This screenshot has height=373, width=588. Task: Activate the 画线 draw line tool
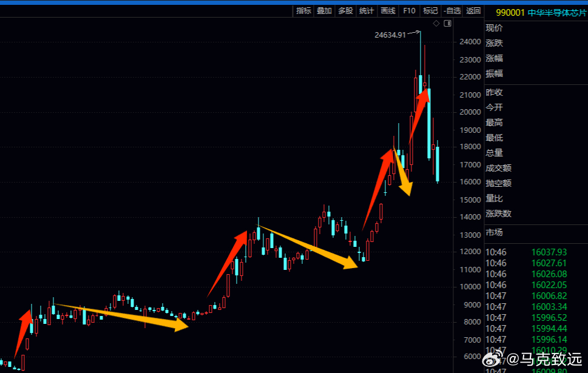coord(388,11)
